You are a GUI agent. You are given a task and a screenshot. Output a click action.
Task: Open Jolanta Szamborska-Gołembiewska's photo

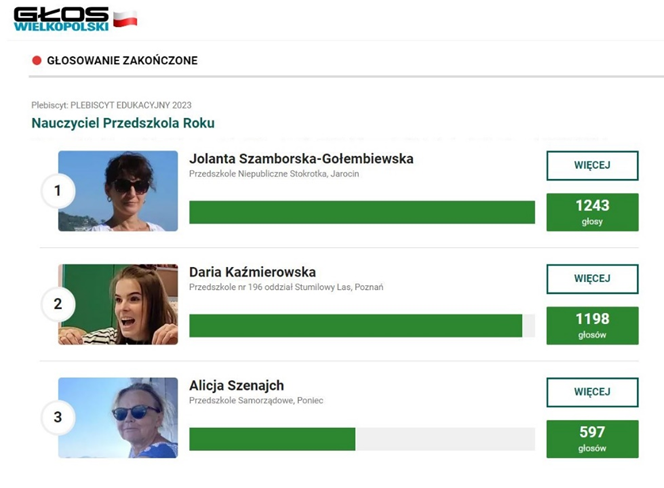(118, 191)
